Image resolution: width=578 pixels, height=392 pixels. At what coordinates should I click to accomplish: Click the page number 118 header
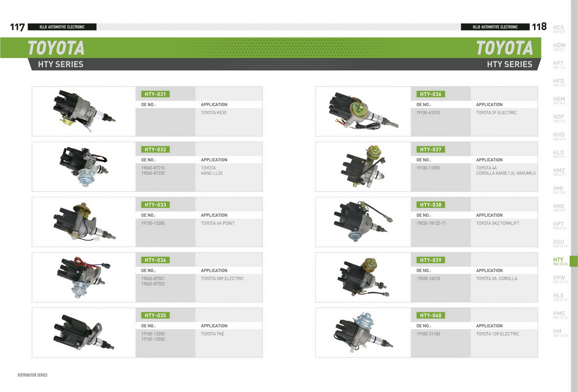tap(539, 27)
